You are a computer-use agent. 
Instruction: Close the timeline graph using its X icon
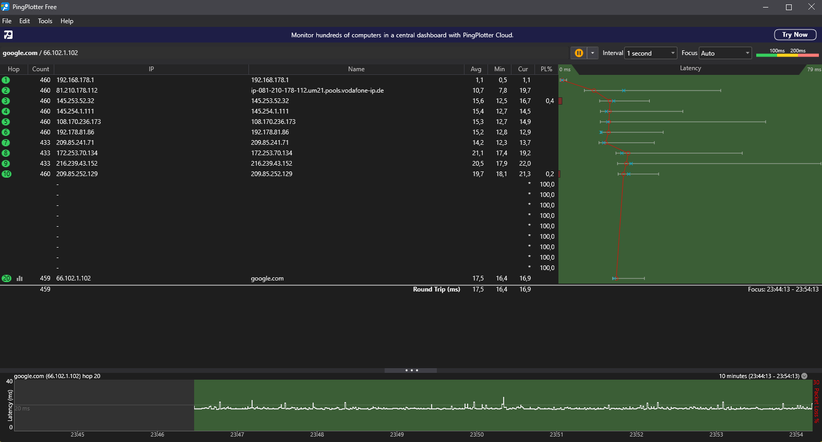point(806,376)
